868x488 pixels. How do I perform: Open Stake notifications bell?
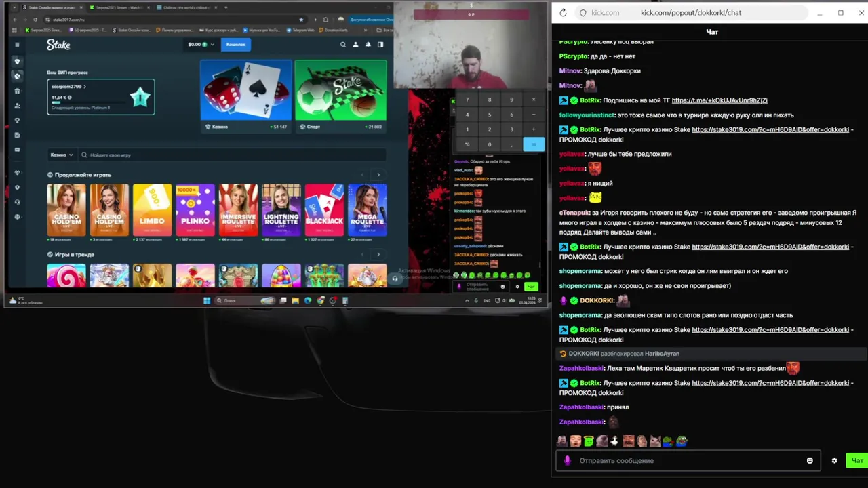pyautogui.click(x=368, y=45)
